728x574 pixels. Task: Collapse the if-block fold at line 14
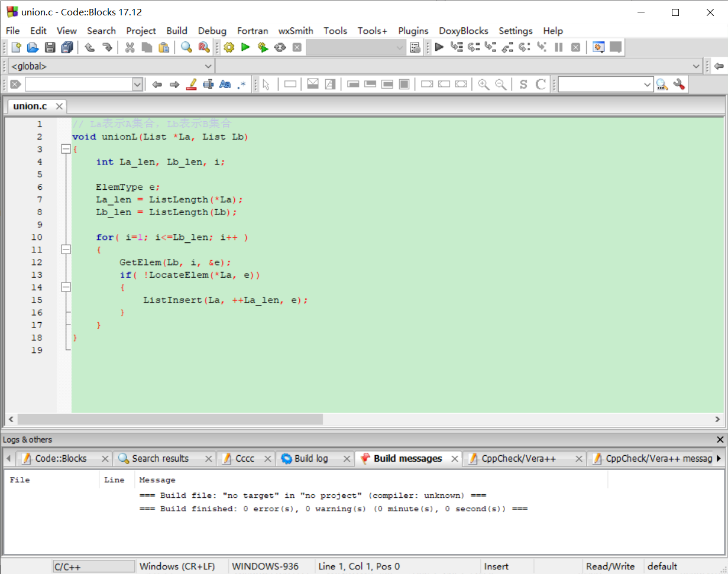pyautogui.click(x=66, y=287)
